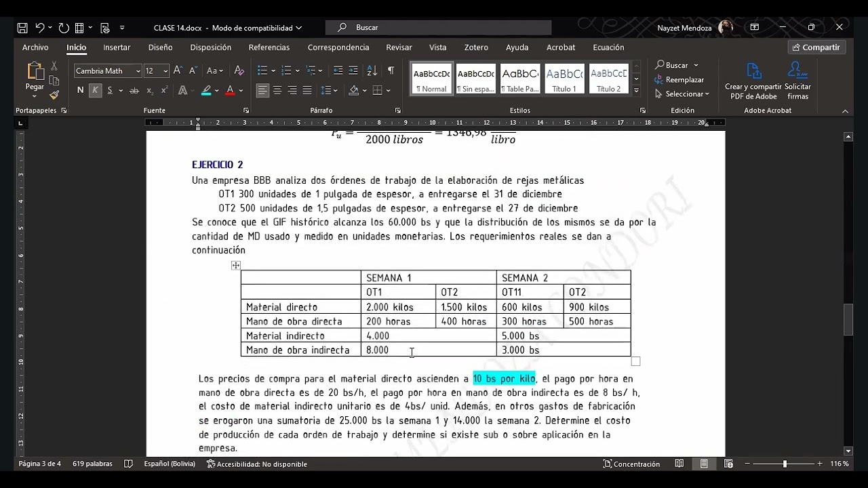The width and height of the screenshot is (868, 488).
Task: Switch to the Referencias tab
Action: pos(269,47)
